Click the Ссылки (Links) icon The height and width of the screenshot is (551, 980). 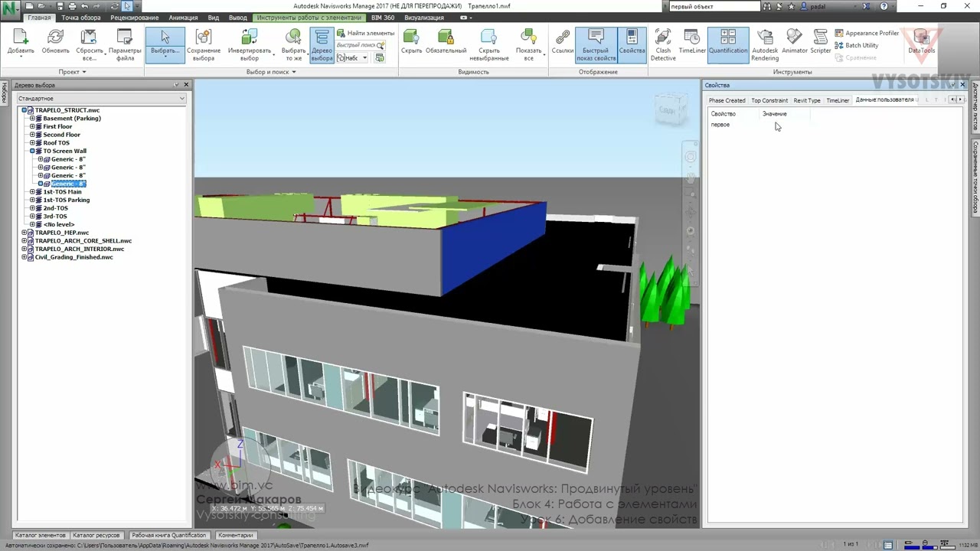click(563, 37)
